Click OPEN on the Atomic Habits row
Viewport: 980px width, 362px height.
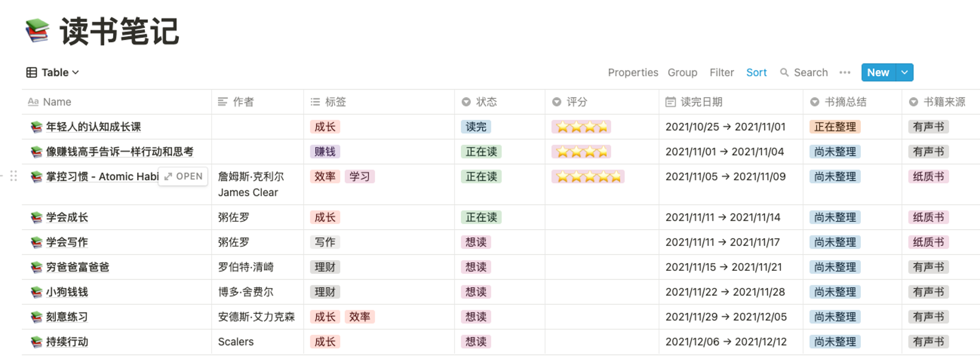click(183, 176)
